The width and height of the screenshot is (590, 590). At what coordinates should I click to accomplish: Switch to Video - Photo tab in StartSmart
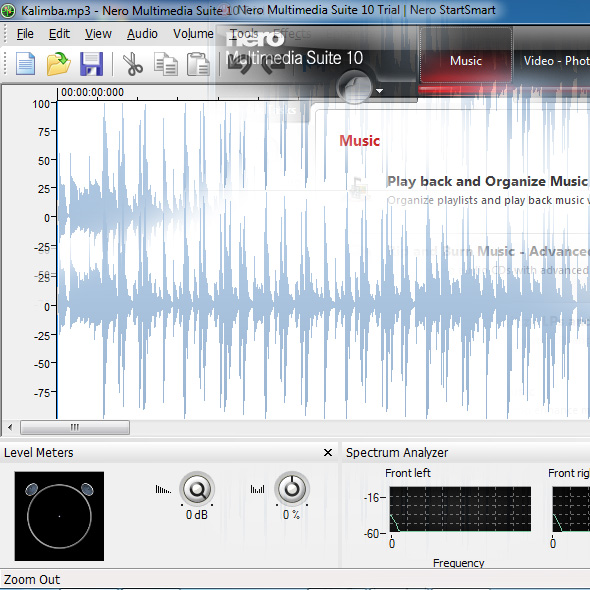point(557,61)
